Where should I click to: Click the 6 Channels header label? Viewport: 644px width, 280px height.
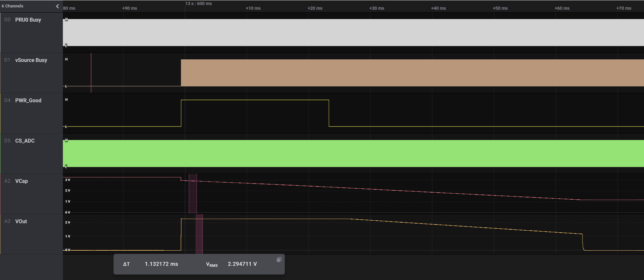[x=13, y=6]
